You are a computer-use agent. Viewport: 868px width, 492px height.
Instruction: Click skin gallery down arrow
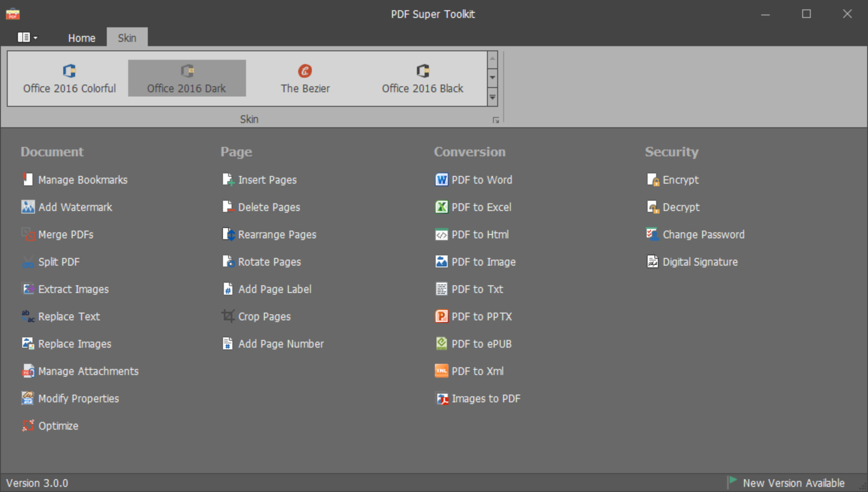click(493, 78)
